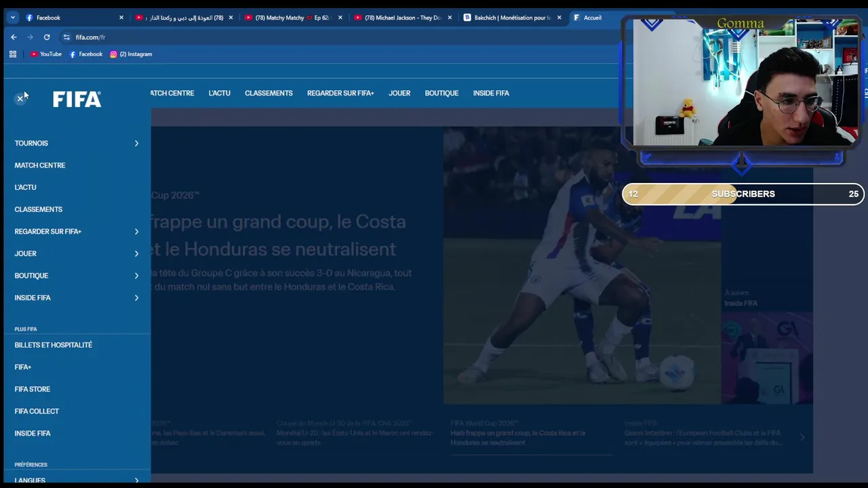868x488 pixels.
Task: Click the subscribers goal progress bar
Action: [x=743, y=194]
